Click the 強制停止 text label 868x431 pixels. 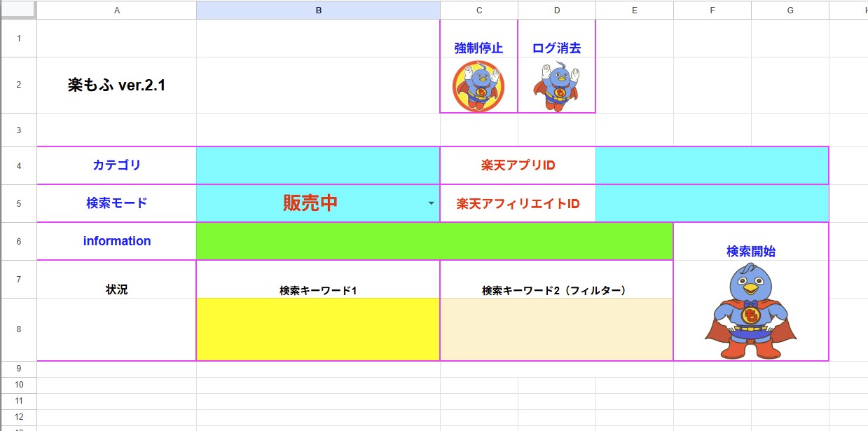click(x=478, y=48)
